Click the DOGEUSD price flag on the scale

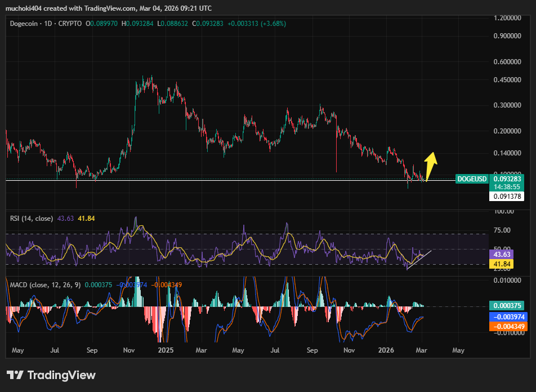pyautogui.click(x=471, y=179)
